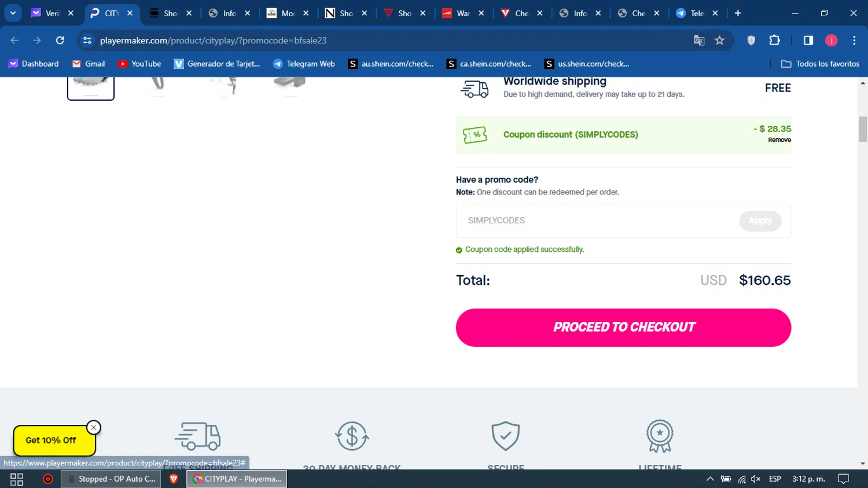Viewport: 868px width, 488px height.
Task: Show hidden system tray icons
Action: coord(710,479)
